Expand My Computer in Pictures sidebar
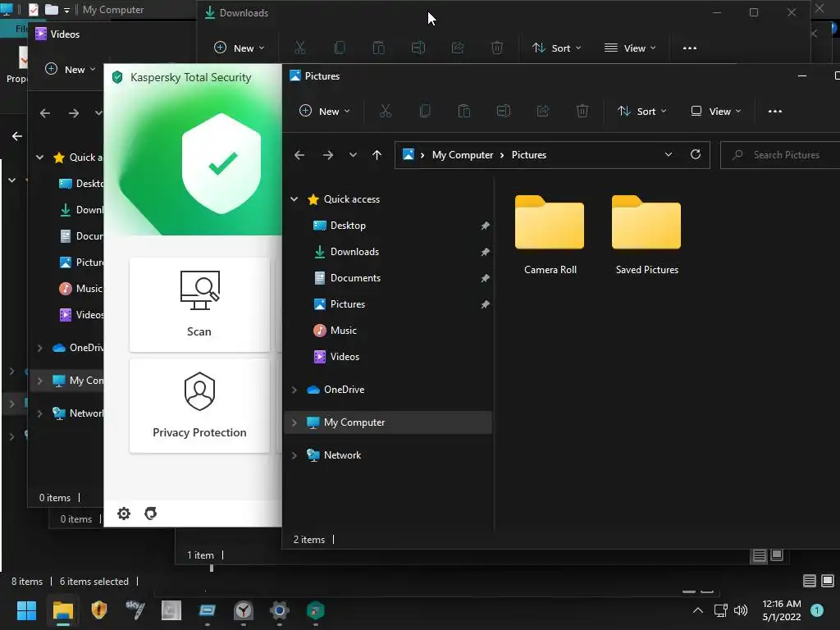 (x=294, y=422)
